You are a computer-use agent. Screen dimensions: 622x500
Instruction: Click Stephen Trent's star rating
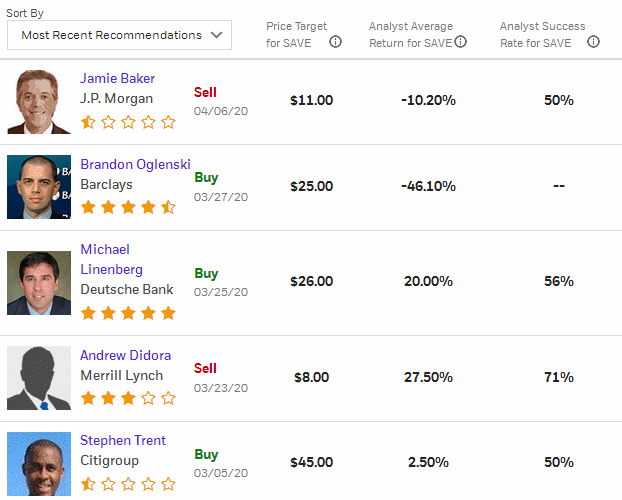click(128, 484)
